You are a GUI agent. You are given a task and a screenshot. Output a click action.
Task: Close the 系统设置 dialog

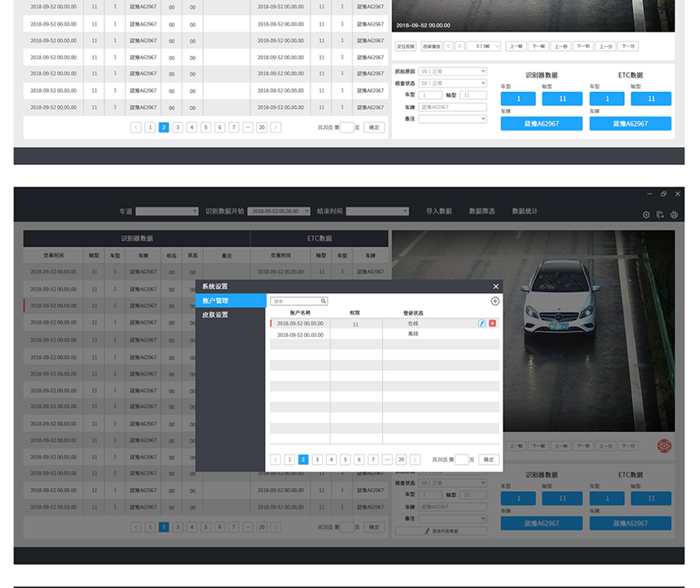pos(495,287)
